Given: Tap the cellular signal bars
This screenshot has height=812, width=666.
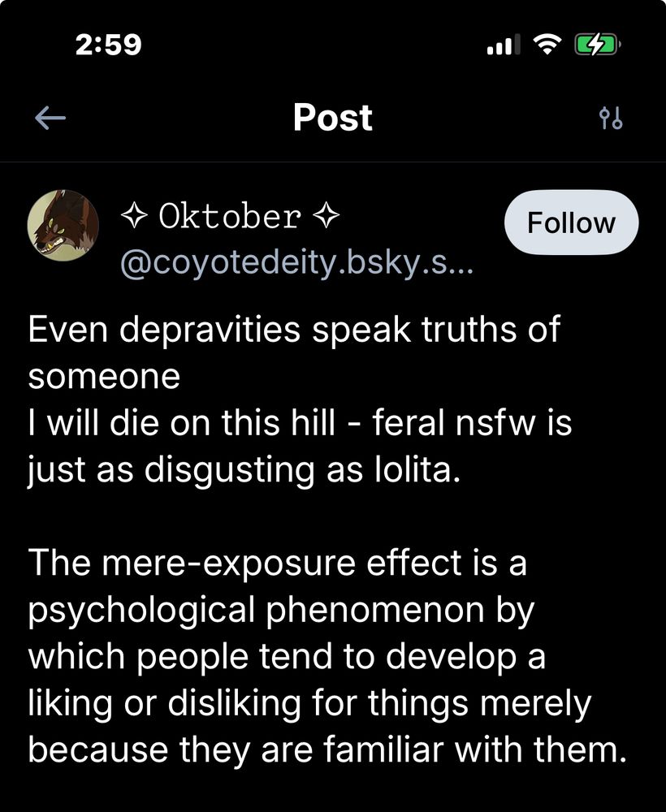Looking at the screenshot, I should 504,42.
